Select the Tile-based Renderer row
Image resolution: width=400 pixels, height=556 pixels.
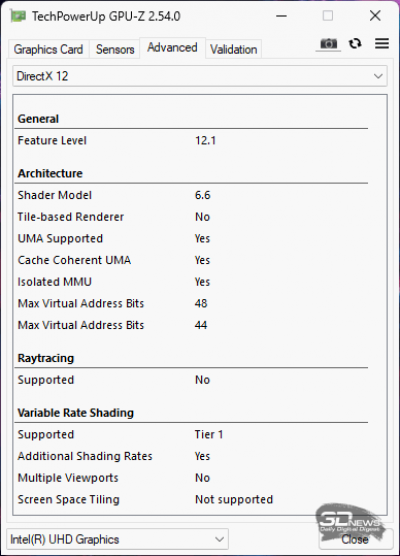(191, 217)
